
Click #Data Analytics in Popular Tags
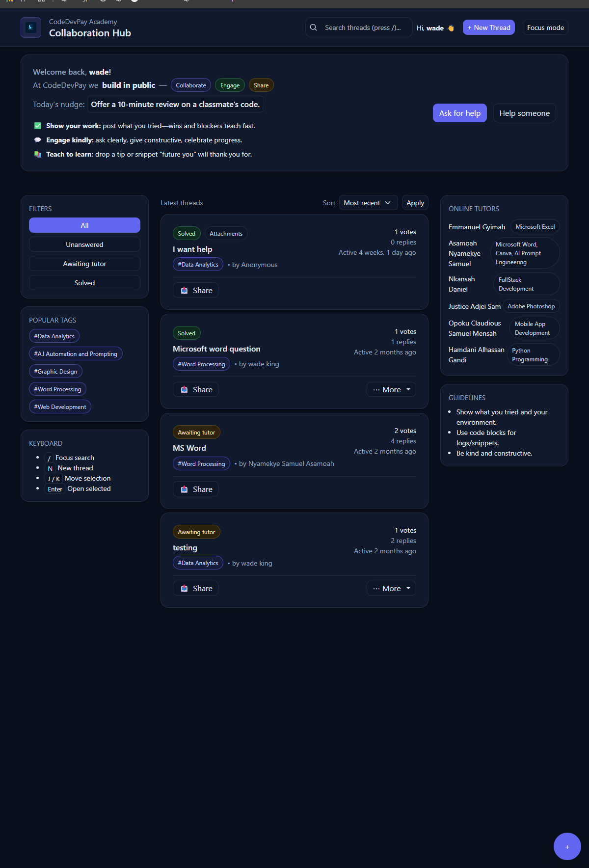pos(54,336)
